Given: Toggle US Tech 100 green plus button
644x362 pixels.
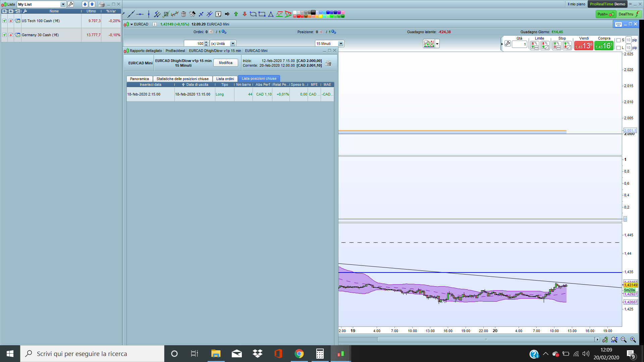Looking at the screenshot, I should coord(4,21).
